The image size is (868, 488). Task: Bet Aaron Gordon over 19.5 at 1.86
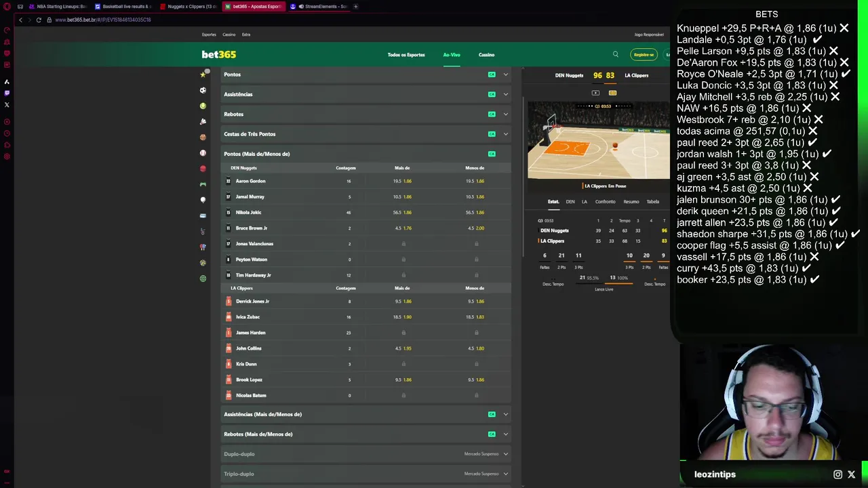(402, 181)
